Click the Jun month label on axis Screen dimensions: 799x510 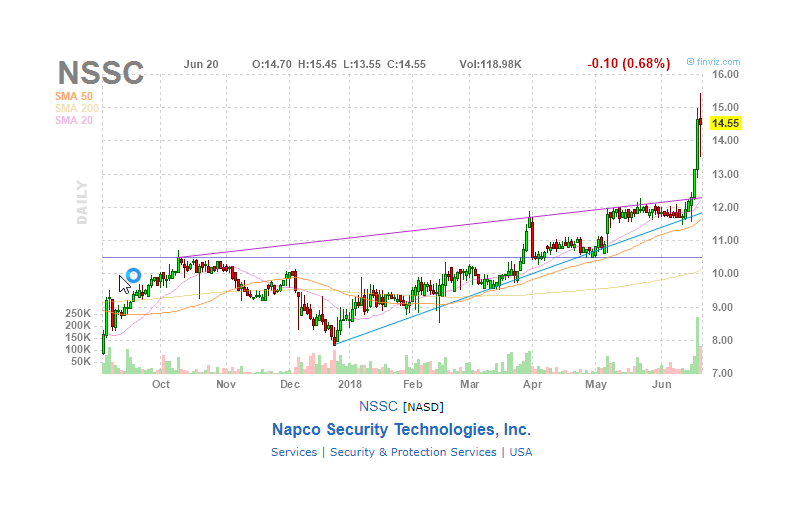(661, 384)
